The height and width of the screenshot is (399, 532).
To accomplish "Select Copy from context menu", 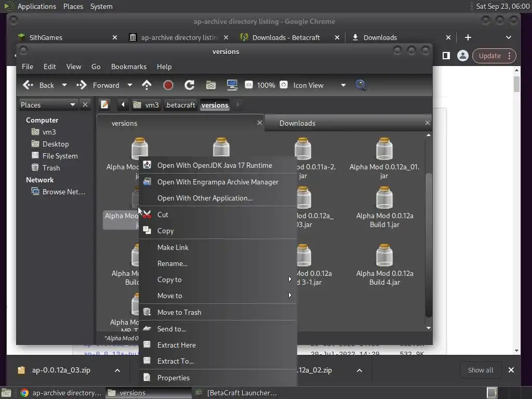I will click(x=218, y=231).
